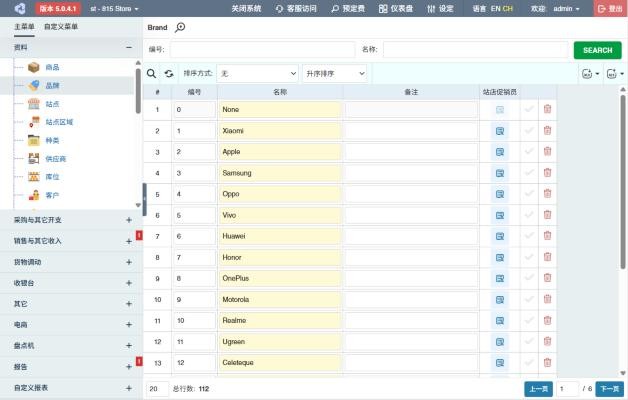Click the sidebar collapse handle

pos(145,199)
